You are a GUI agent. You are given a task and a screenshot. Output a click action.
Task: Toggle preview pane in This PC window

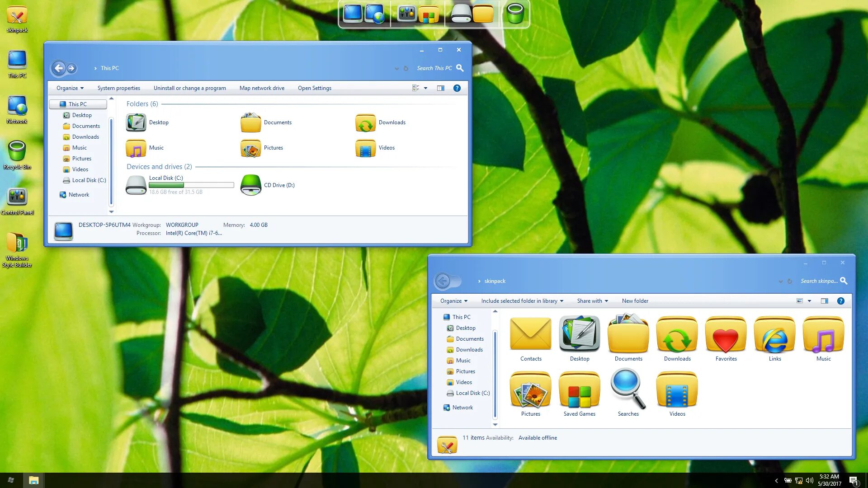441,88
